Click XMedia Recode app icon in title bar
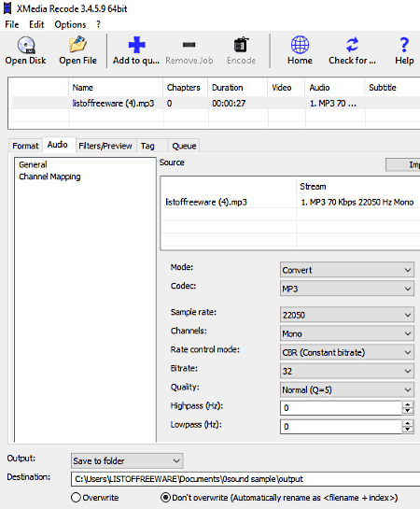This screenshot has height=509, width=420. click(7, 8)
